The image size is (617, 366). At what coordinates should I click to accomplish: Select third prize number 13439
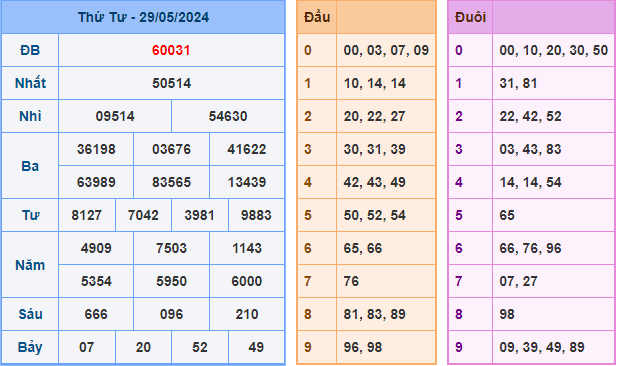[247, 182]
